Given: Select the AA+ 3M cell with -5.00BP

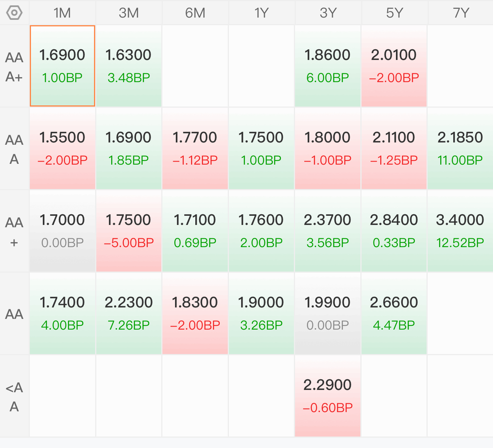Looking at the screenshot, I should tap(129, 231).
